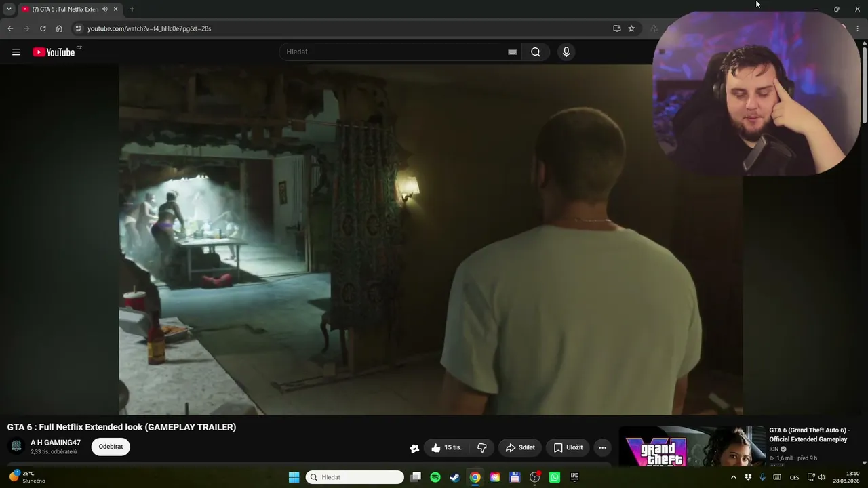Open the IGN GTA 6 video thumbnail
Image resolution: width=868 pixels, height=488 pixels.
692,446
